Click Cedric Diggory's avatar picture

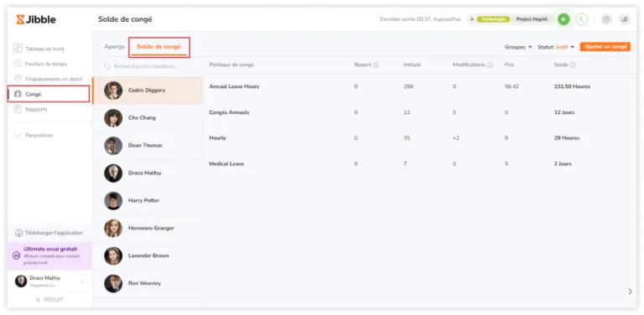pos(113,90)
